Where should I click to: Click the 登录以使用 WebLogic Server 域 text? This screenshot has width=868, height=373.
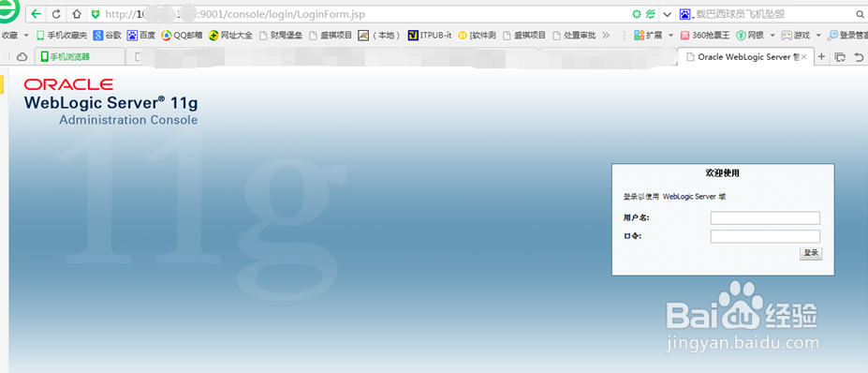(x=674, y=196)
